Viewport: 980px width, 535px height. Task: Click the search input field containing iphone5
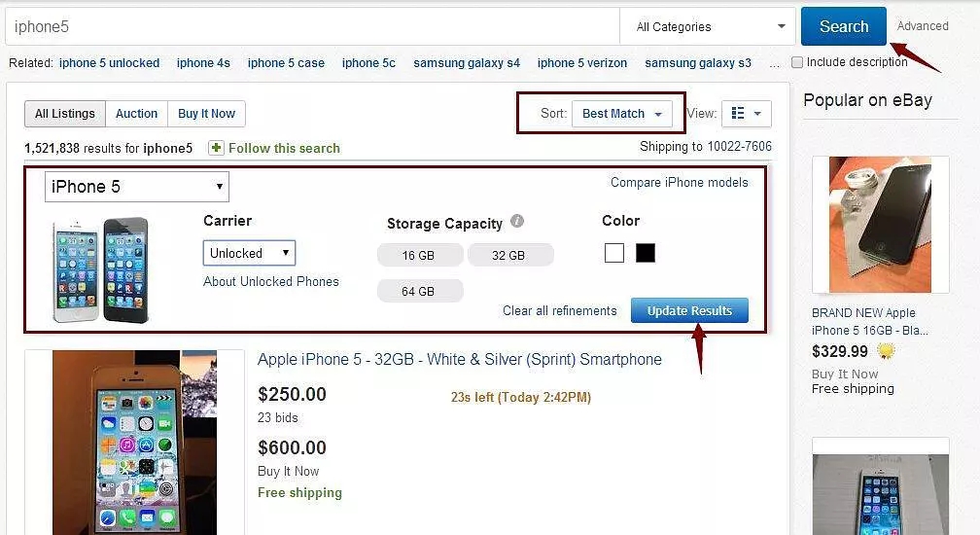tap(311, 26)
